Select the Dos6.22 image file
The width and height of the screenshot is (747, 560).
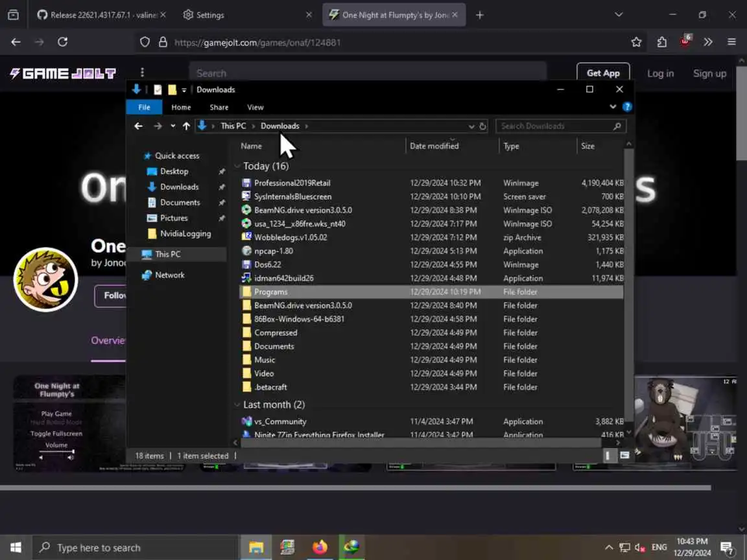267,264
